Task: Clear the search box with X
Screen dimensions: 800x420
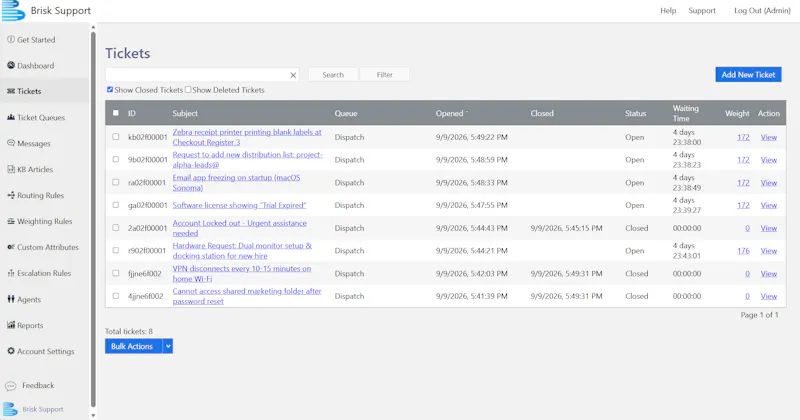Action: [x=293, y=75]
